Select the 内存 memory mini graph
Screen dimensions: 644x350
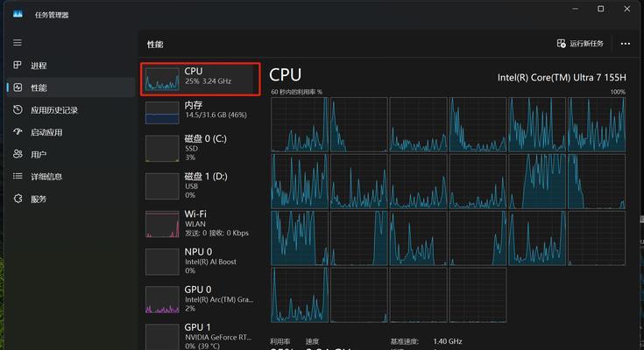[x=162, y=113]
